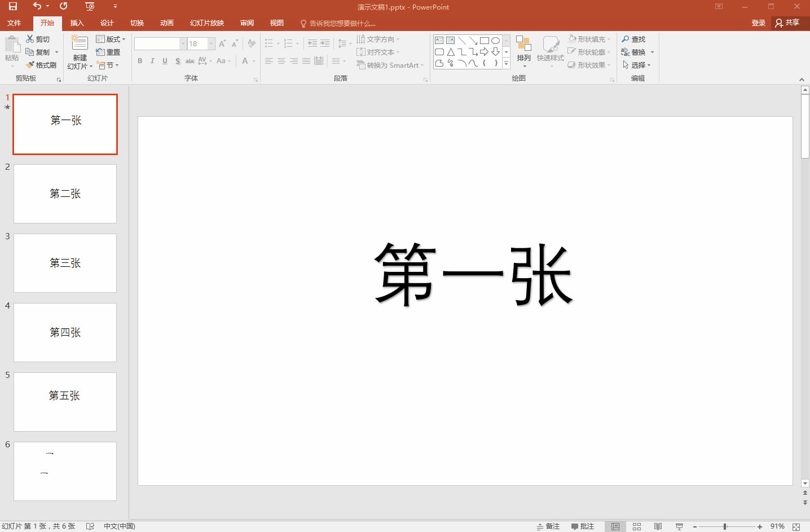Show the notes pane (备注)

[548, 526]
